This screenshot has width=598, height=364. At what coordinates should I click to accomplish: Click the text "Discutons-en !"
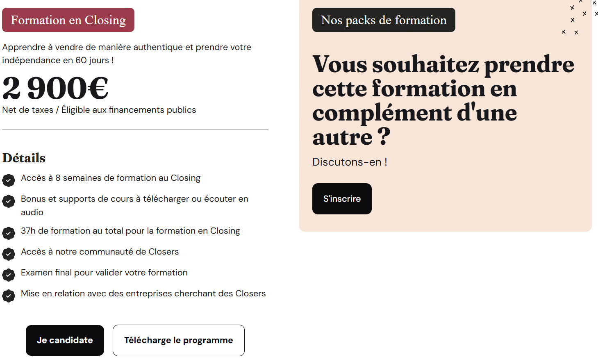[350, 162]
